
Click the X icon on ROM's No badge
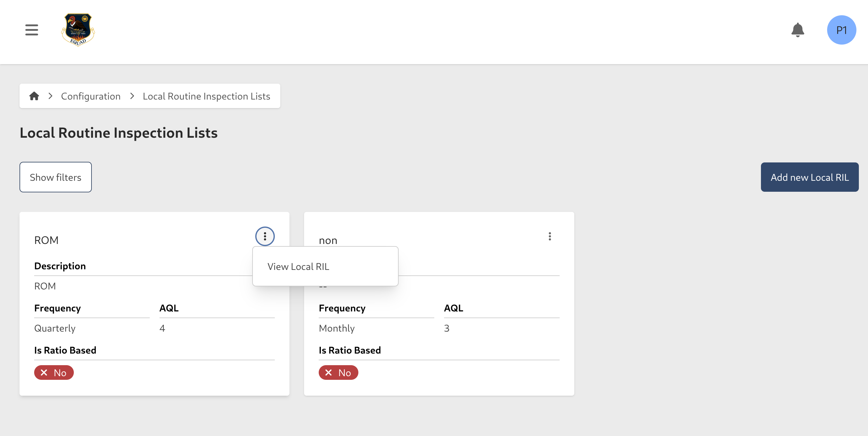tap(44, 372)
